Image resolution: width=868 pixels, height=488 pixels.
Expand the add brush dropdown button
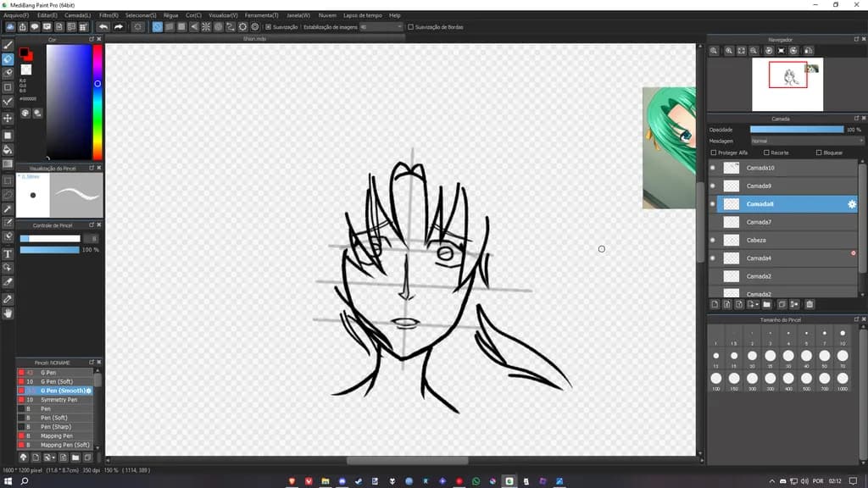50,457
